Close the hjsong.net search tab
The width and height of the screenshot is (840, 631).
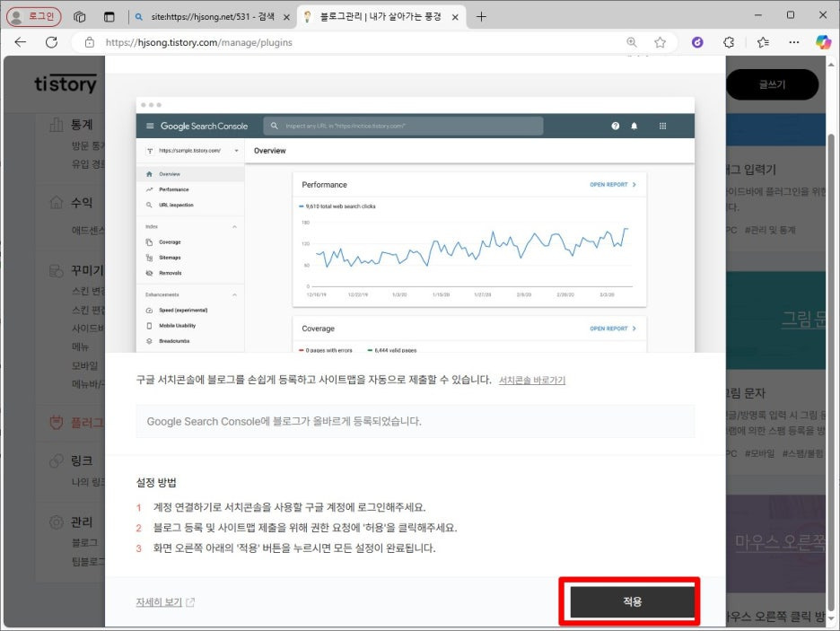286,17
